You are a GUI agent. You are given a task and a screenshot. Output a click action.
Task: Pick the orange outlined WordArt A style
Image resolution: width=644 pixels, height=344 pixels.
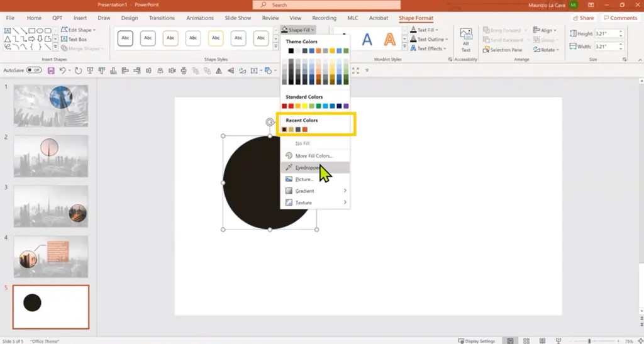pyautogui.click(x=389, y=40)
